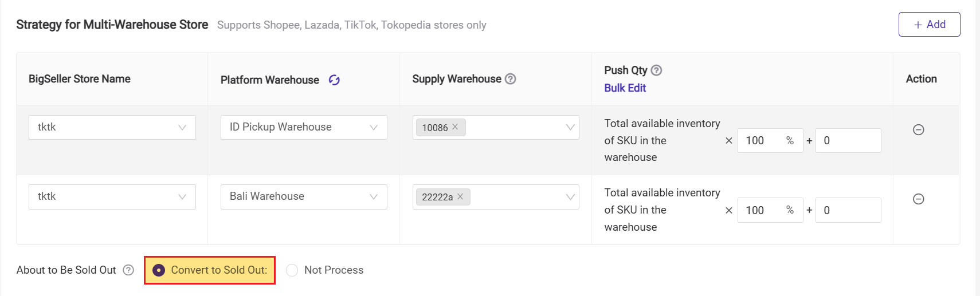Open the Bulk Edit link

click(x=625, y=88)
